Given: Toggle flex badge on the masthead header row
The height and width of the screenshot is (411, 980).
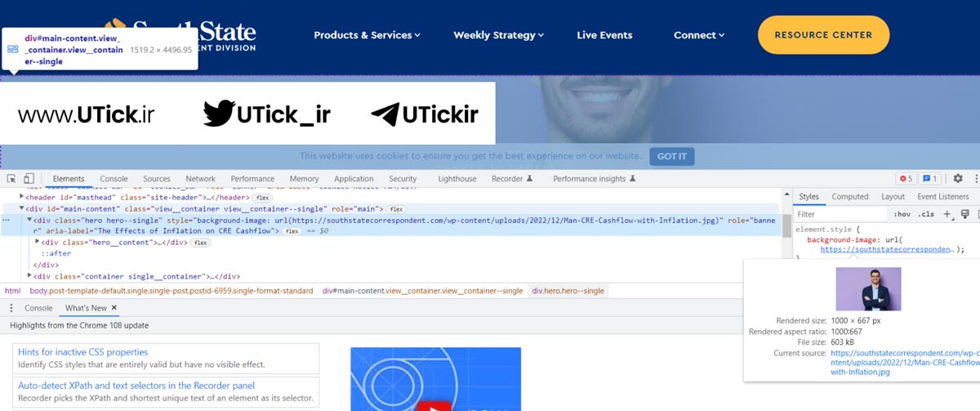Looking at the screenshot, I should click(262, 197).
